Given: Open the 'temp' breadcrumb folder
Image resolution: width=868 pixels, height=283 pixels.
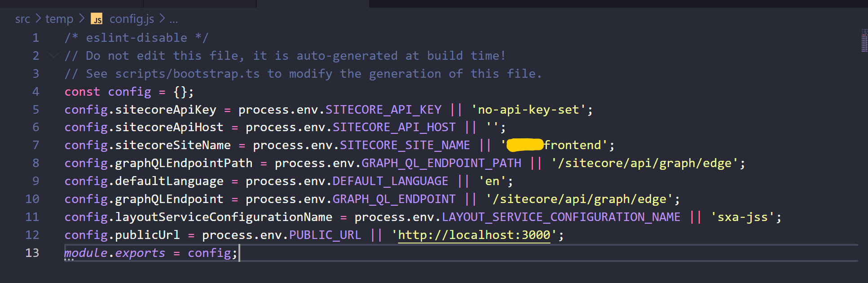Looking at the screenshot, I should click(x=59, y=19).
